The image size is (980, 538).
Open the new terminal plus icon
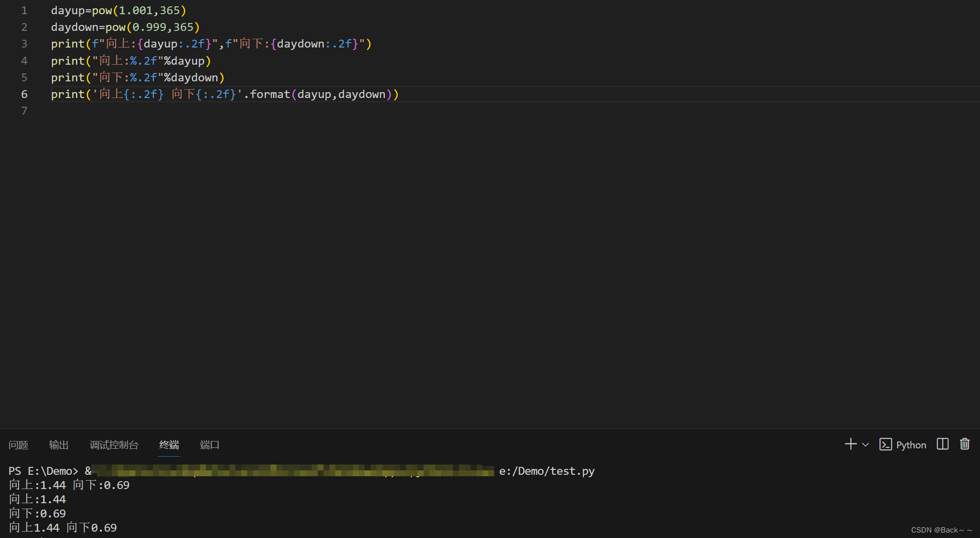[x=851, y=444]
